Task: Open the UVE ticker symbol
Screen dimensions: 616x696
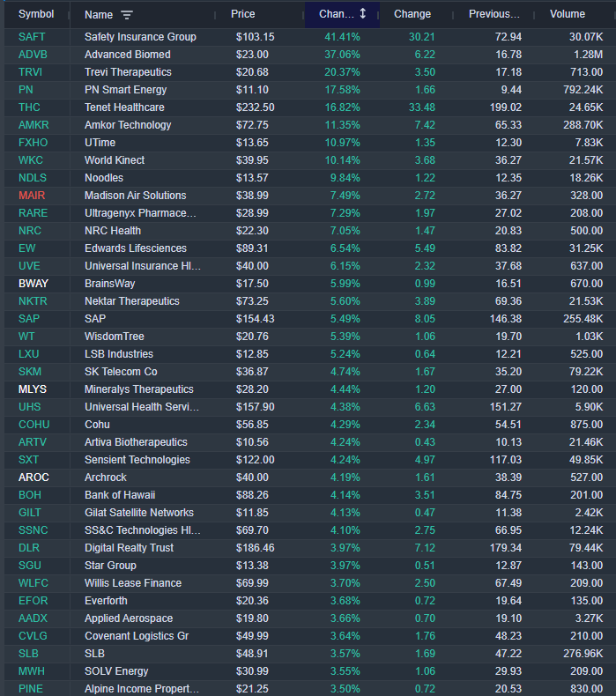Action: (29, 266)
